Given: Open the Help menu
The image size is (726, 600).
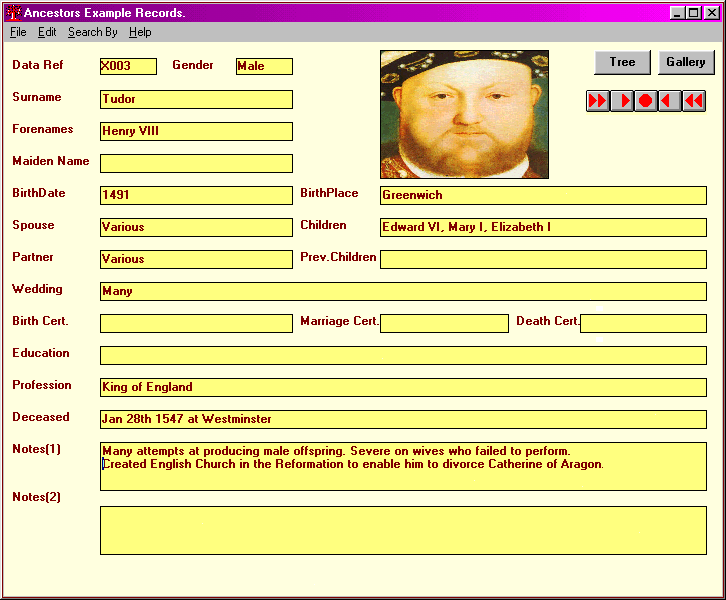Looking at the screenshot, I should [x=140, y=32].
